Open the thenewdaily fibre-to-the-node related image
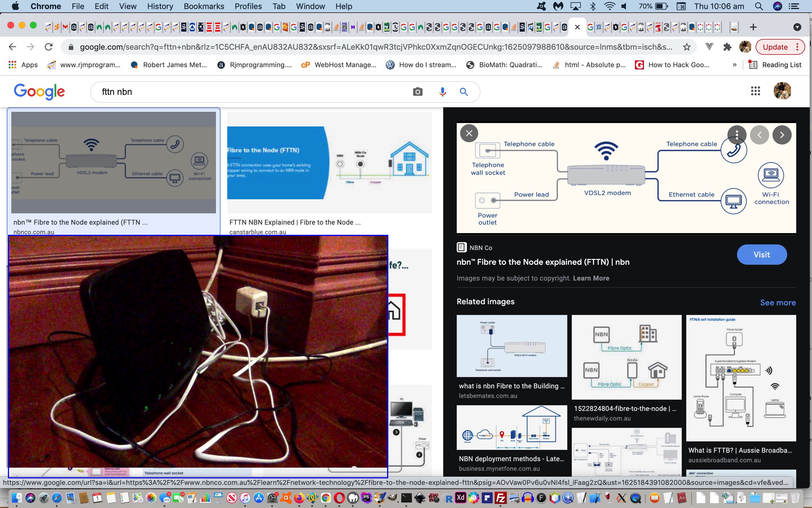Screen dimensions: 812x508 [x=626, y=357]
